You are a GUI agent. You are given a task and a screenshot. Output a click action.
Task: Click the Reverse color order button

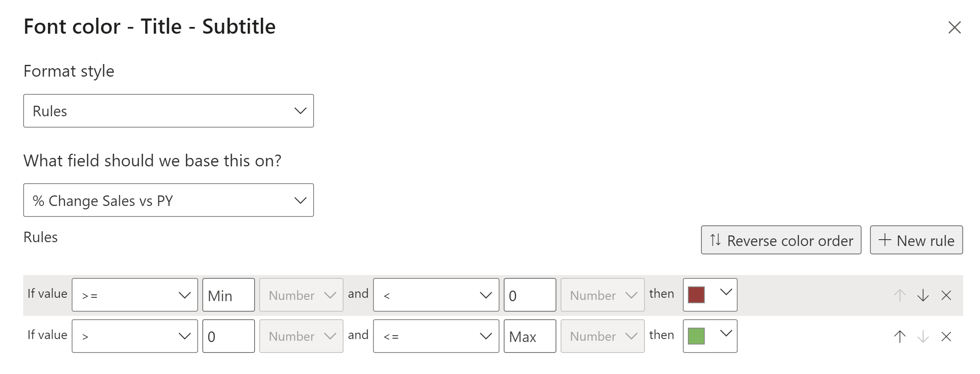coord(781,240)
